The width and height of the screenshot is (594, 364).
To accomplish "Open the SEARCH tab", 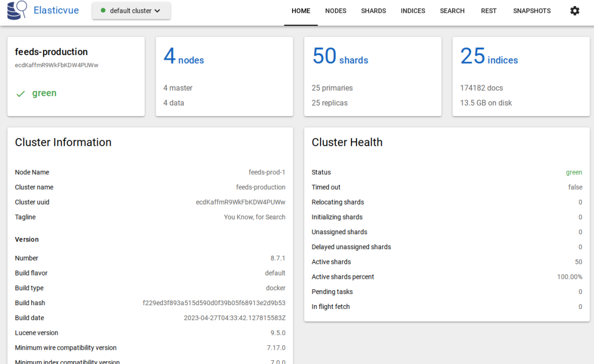I will 452,11.
